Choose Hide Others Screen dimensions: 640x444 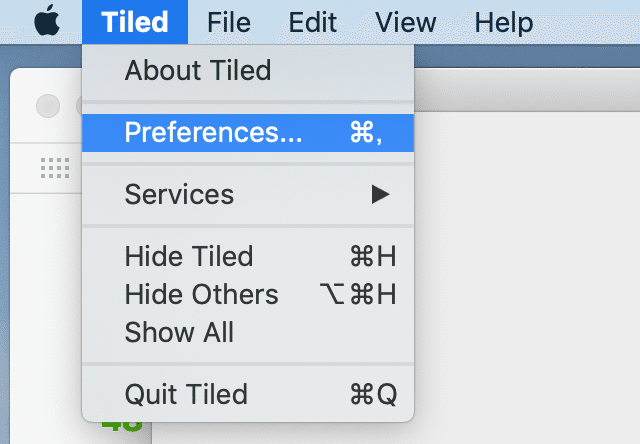201,294
